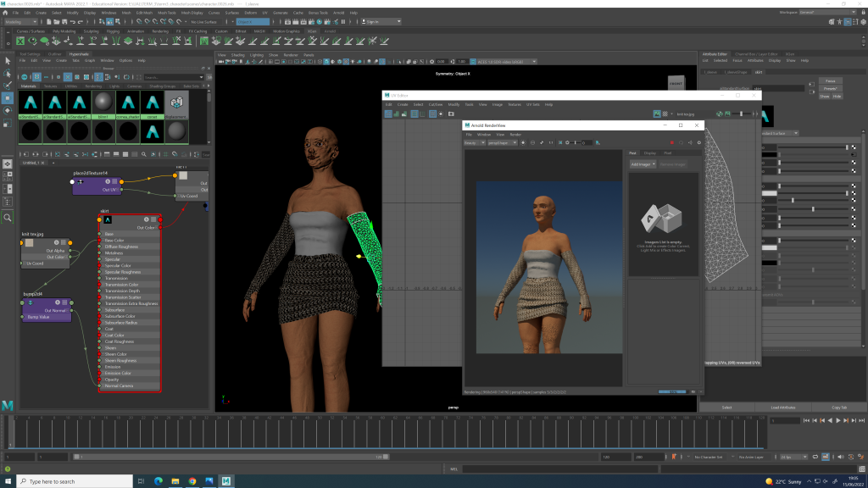Open the Modeling menu set dropdown

pyautogui.click(x=20, y=21)
